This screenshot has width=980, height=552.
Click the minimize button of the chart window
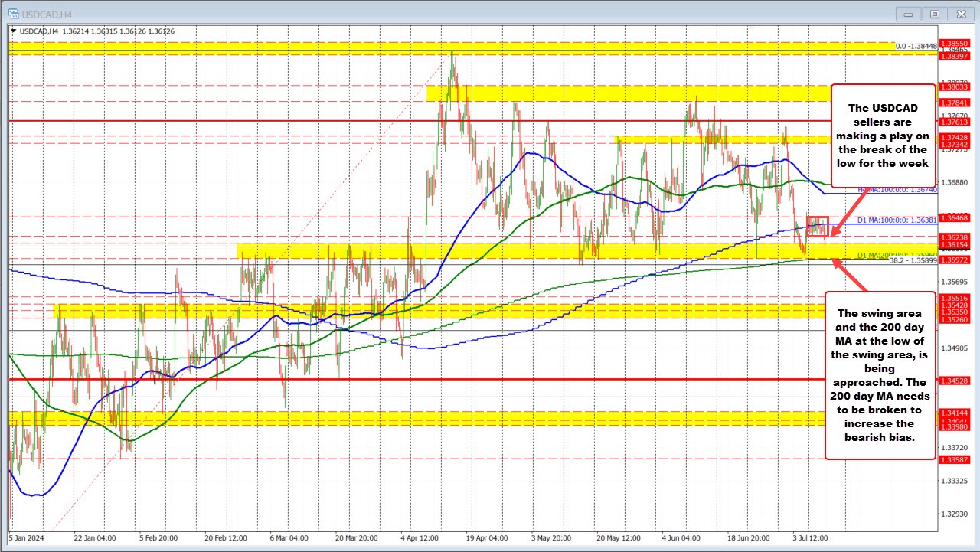907,14
